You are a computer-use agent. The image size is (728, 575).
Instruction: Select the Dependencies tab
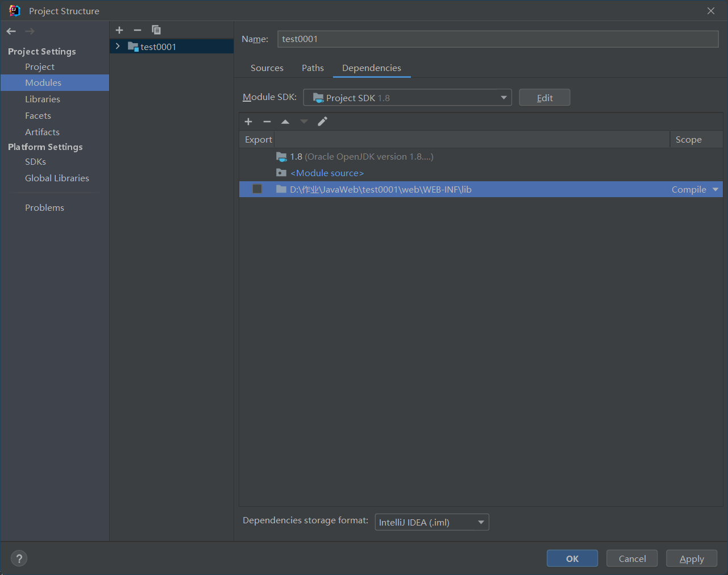pos(372,68)
